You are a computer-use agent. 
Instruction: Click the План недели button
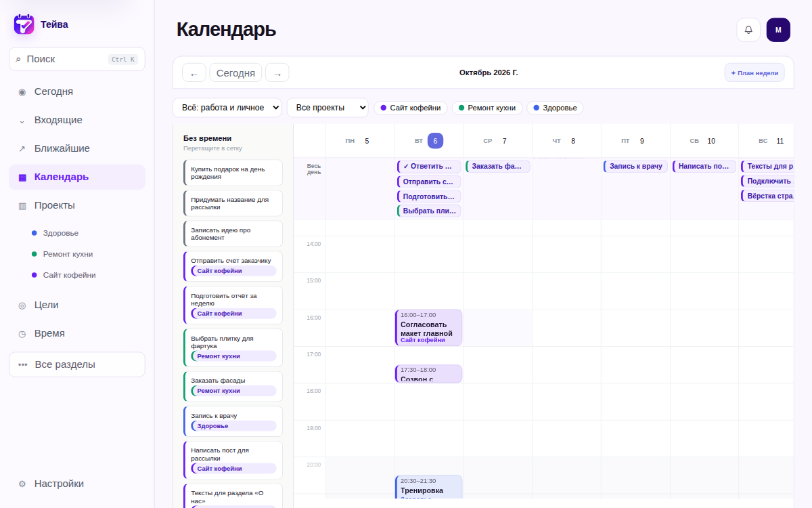point(754,73)
